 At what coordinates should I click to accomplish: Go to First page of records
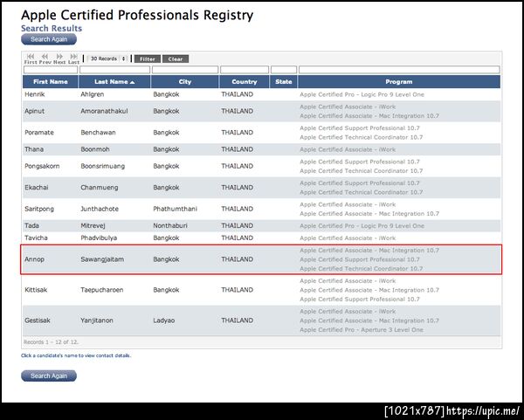coord(31,59)
